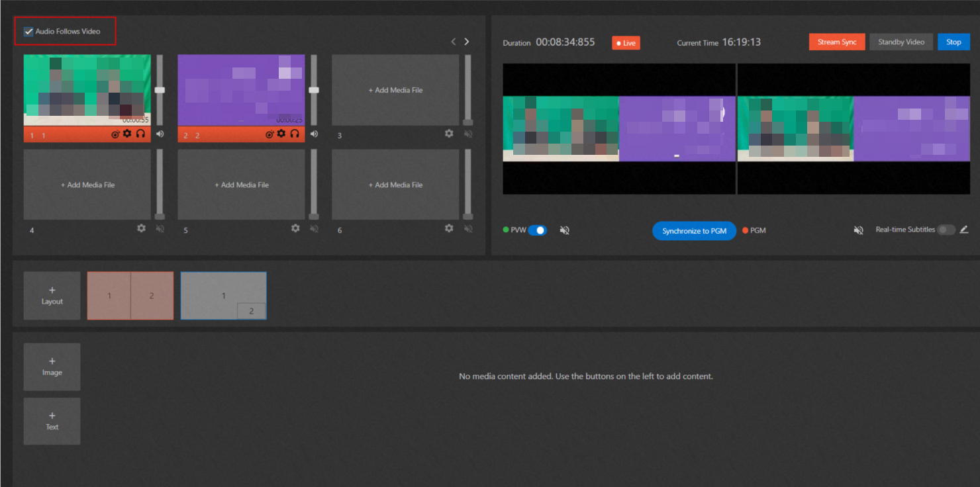Click the volume slider handle for slot 3

pyautogui.click(x=468, y=122)
